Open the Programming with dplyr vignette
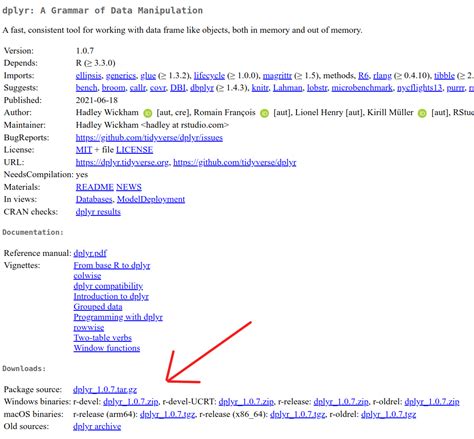This screenshot has width=474, height=439. click(x=118, y=317)
